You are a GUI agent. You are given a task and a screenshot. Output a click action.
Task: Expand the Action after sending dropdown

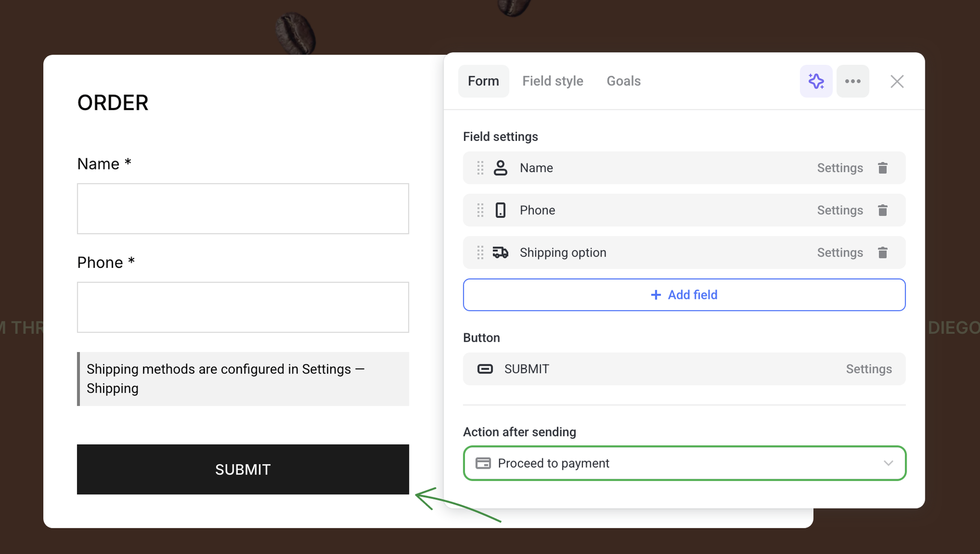684,463
